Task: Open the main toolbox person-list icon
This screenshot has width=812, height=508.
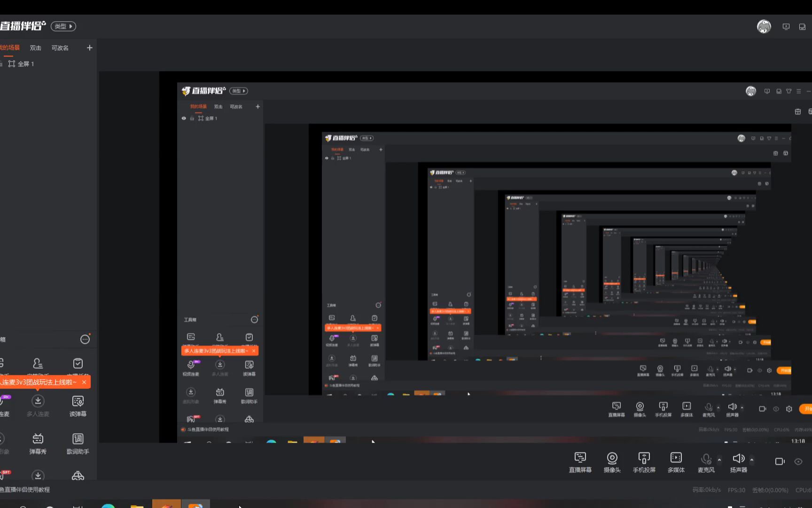Action: tap(38, 364)
